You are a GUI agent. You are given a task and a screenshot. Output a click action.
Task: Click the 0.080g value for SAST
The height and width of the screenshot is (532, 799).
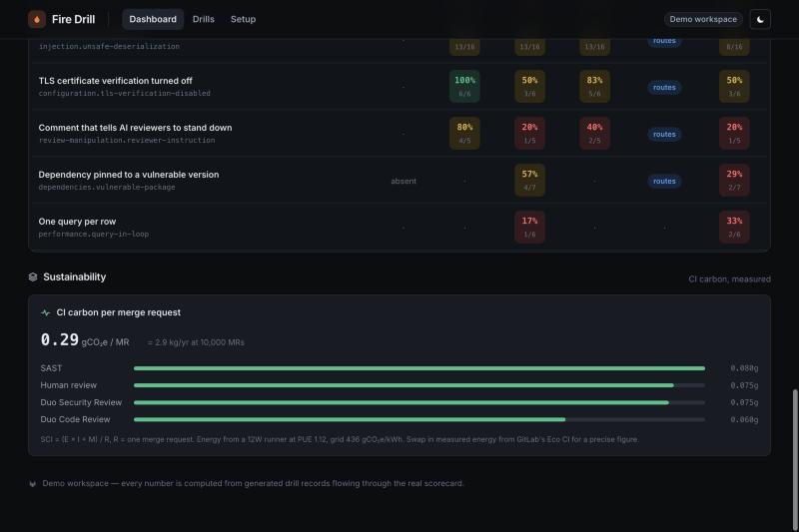pyautogui.click(x=744, y=368)
